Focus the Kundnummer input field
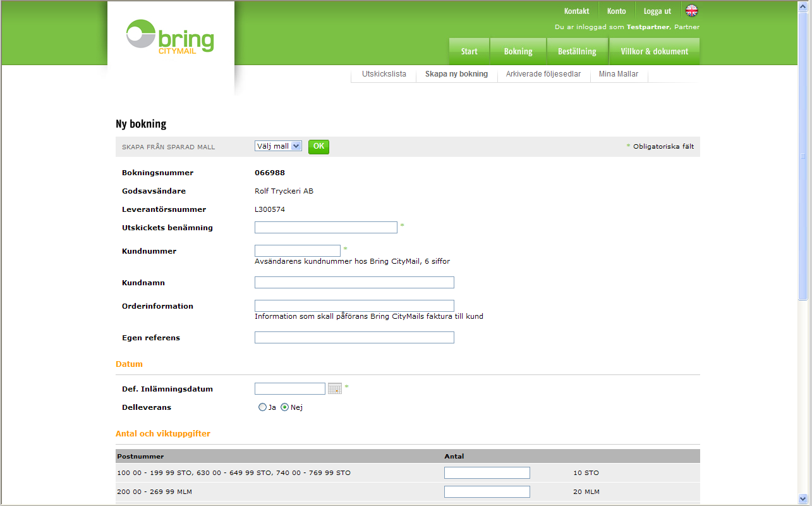Image resolution: width=812 pixels, height=506 pixels. point(298,250)
